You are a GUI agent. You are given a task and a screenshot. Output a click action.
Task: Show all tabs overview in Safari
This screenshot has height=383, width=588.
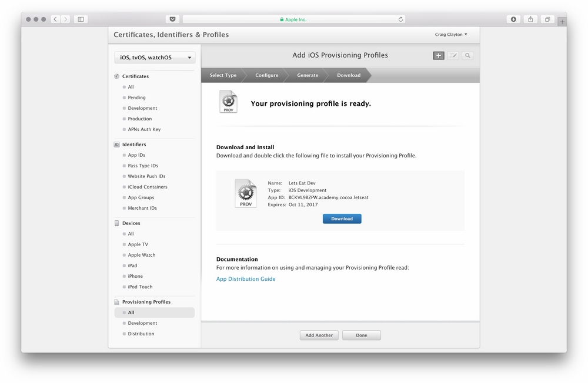click(547, 19)
